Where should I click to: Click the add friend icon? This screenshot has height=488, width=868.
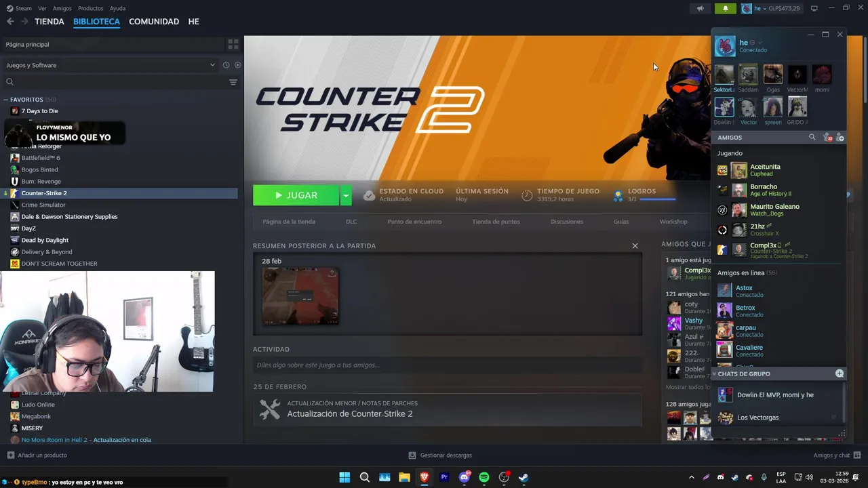(840, 138)
